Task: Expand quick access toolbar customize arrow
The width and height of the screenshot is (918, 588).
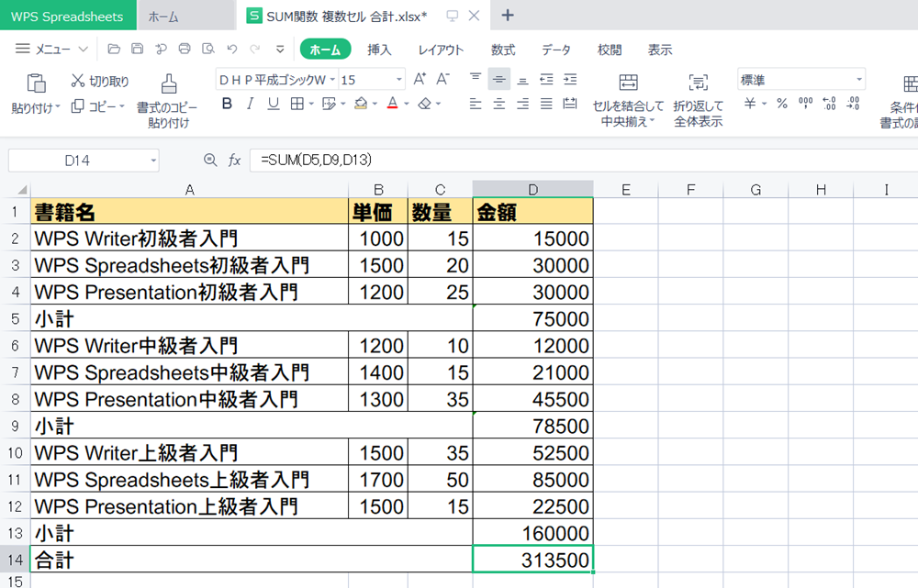Action: [x=280, y=50]
